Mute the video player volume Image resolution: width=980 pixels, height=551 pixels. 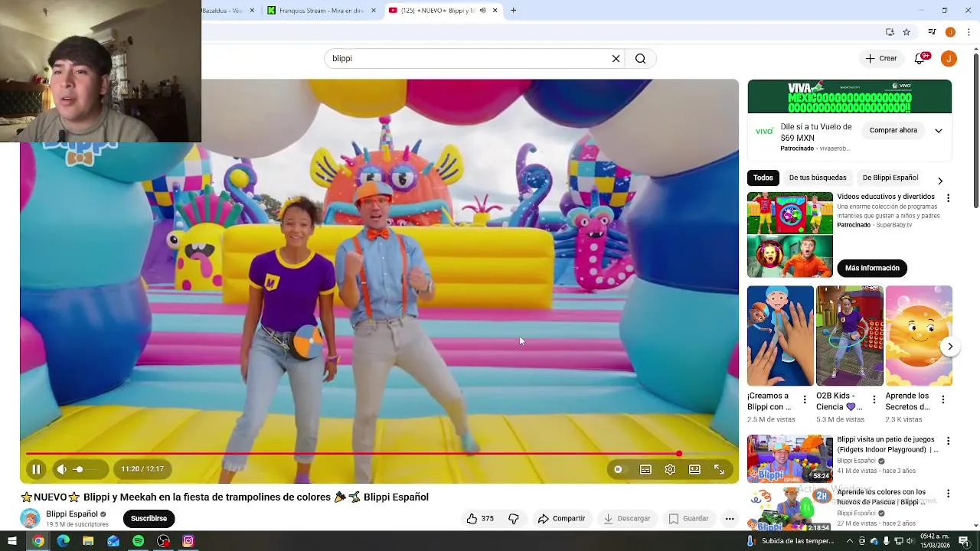coord(61,469)
